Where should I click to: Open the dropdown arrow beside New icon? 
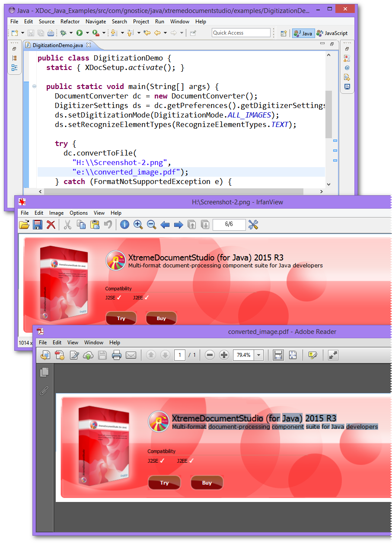point(22,33)
